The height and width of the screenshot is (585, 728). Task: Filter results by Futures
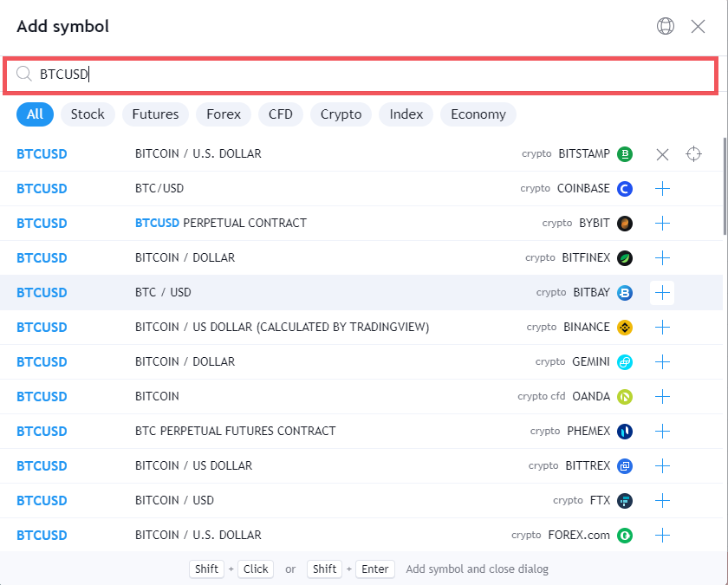tap(155, 114)
